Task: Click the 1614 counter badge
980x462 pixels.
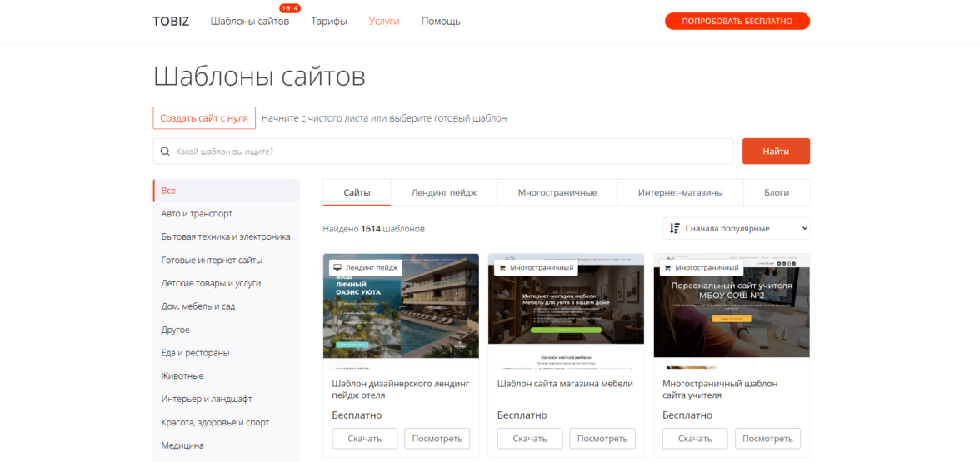Action: (x=289, y=8)
